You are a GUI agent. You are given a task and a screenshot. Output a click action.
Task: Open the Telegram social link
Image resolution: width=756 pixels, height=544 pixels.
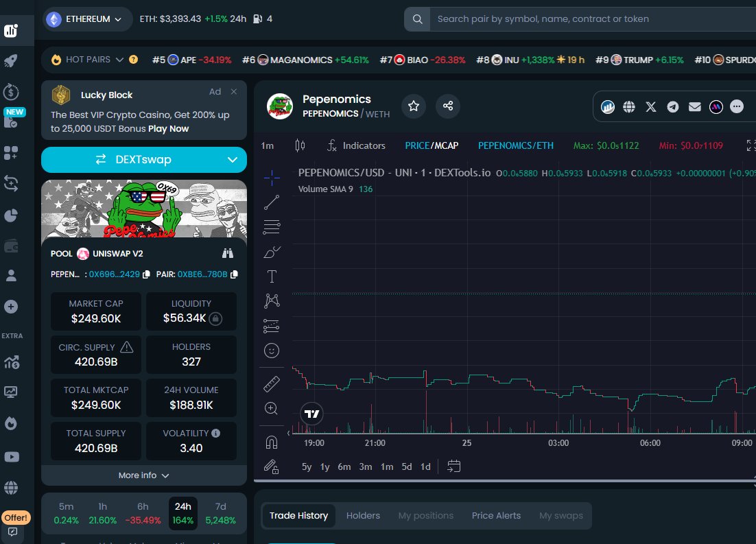click(672, 106)
